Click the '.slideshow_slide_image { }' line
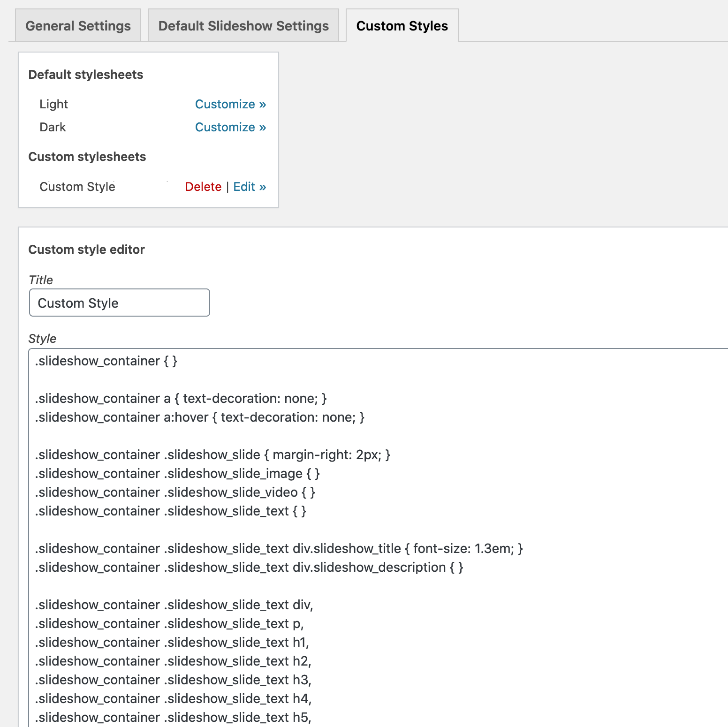The width and height of the screenshot is (728, 727). (x=177, y=474)
